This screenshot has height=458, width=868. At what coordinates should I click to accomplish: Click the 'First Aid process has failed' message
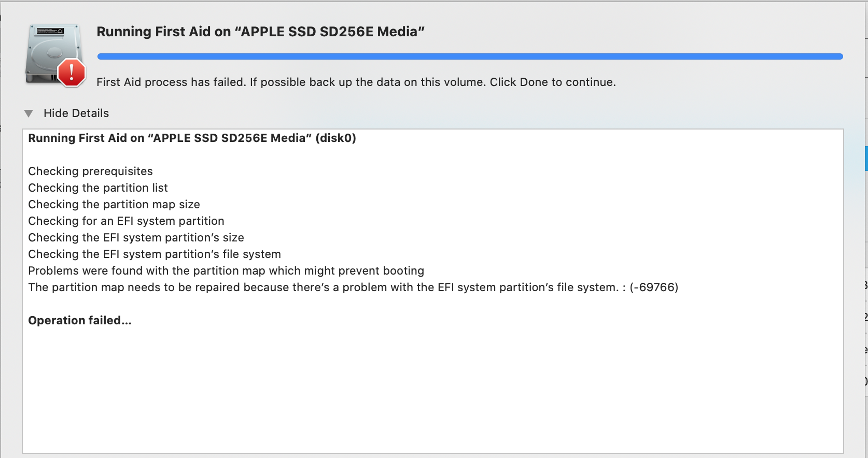click(356, 82)
